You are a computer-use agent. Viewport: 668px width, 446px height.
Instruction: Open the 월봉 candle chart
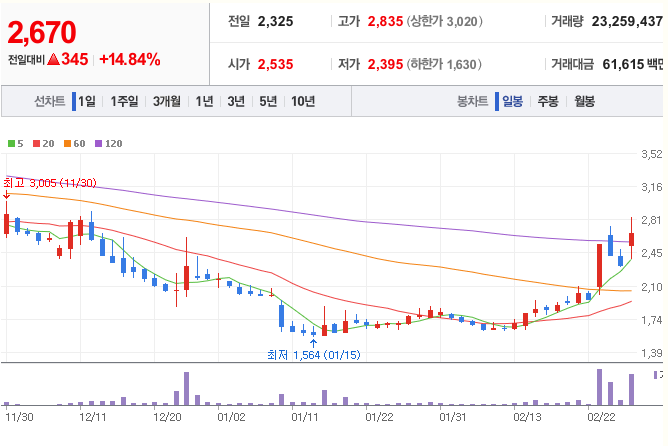[584, 101]
